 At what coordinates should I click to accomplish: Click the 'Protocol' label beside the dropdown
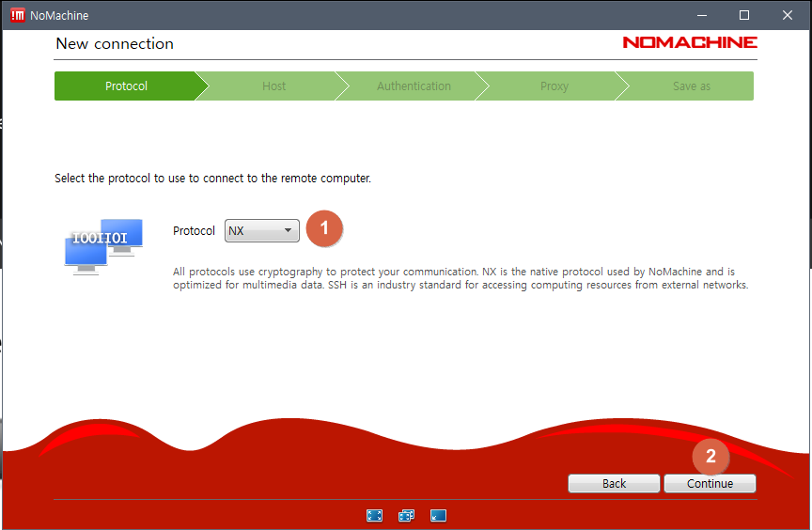coord(194,231)
